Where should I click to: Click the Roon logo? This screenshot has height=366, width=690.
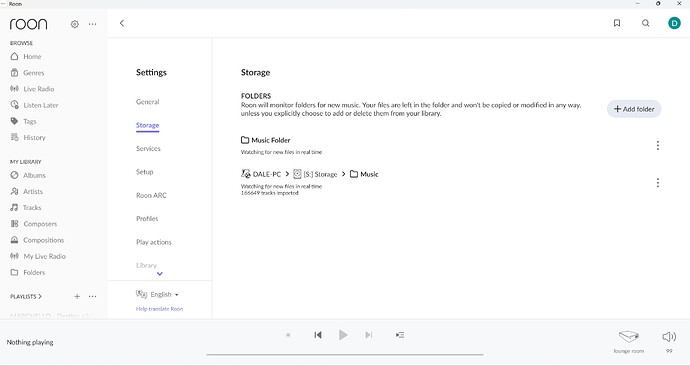pyautogui.click(x=29, y=24)
